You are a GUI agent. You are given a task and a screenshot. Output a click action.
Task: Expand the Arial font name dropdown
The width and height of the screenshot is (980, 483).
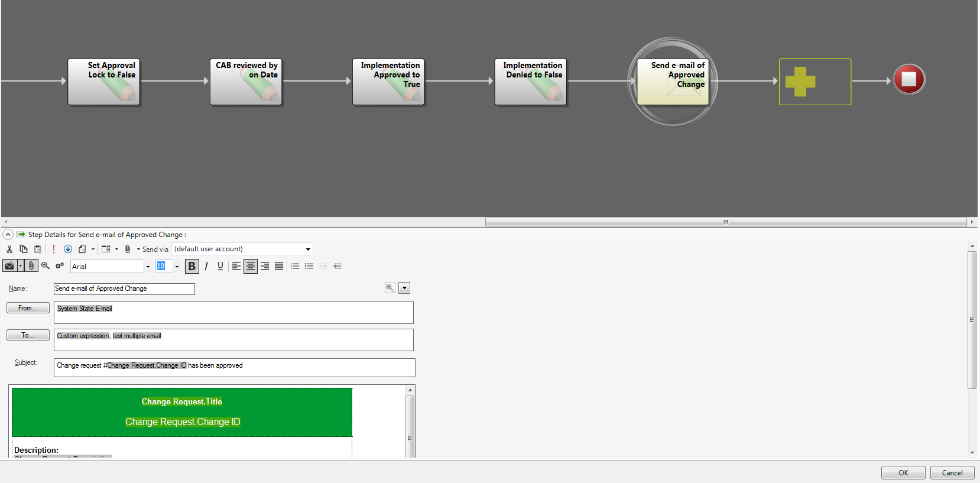148,267
